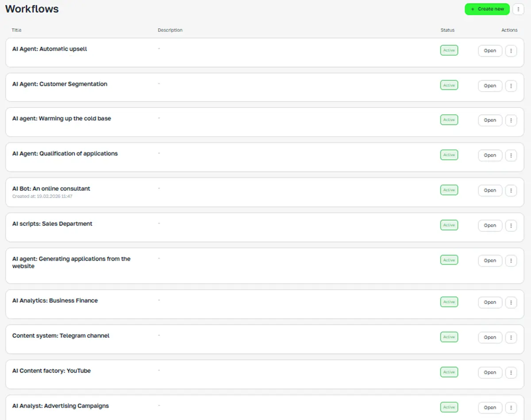531x420 pixels.
Task: Open the page options menu beside Create new
Action: (518, 9)
